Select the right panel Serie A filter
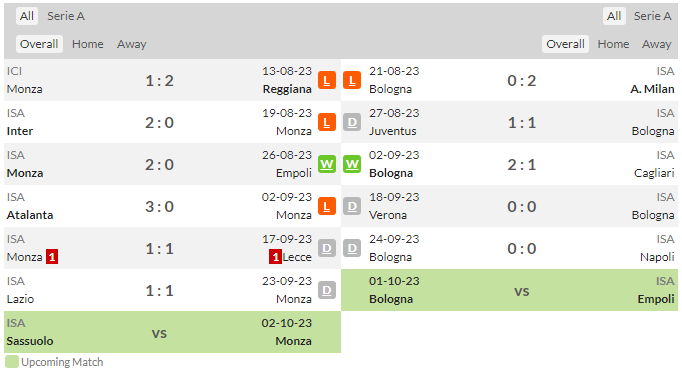This screenshot has width=682, height=379. click(x=652, y=16)
